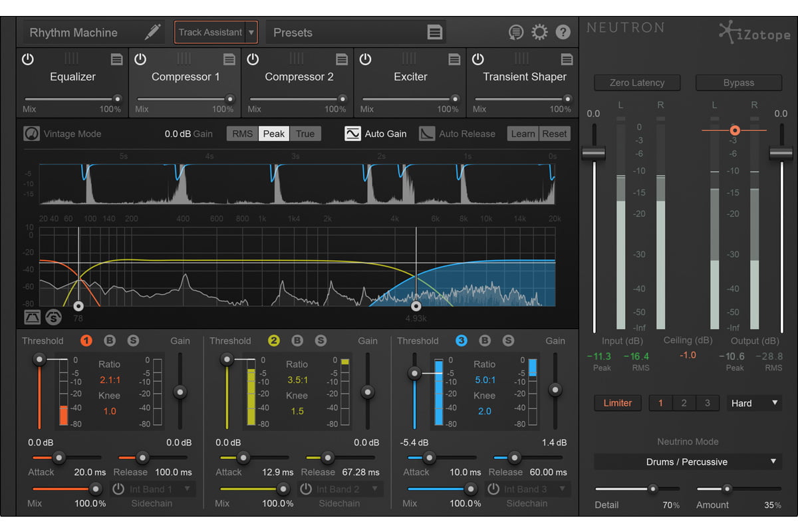The image size is (798, 532).
Task: Toggle Limiter button
Action: click(x=618, y=403)
